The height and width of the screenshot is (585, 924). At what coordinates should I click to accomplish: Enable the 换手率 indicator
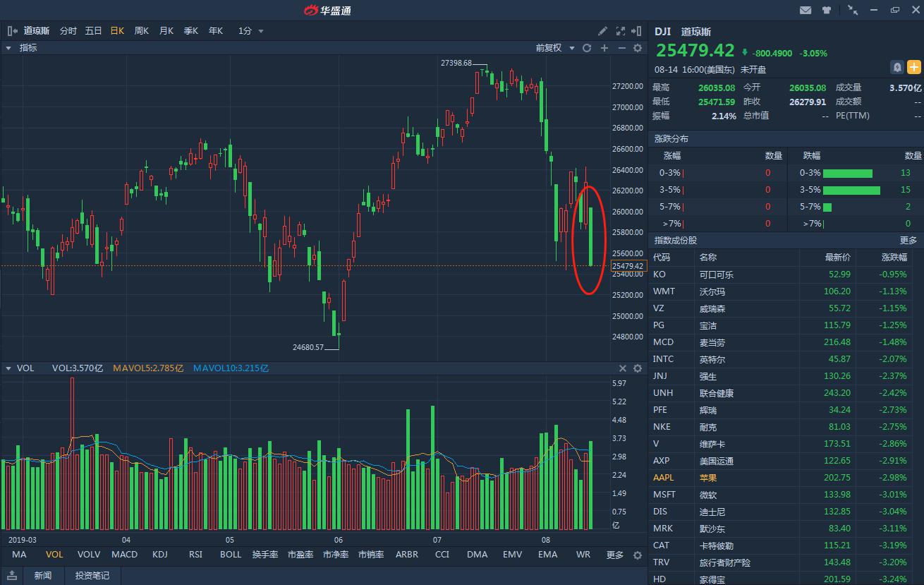[265, 555]
